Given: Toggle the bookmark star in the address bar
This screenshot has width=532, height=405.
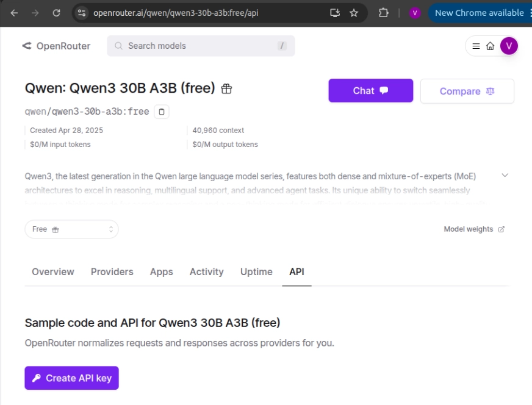Looking at the screenshot, I should point(354,12).
